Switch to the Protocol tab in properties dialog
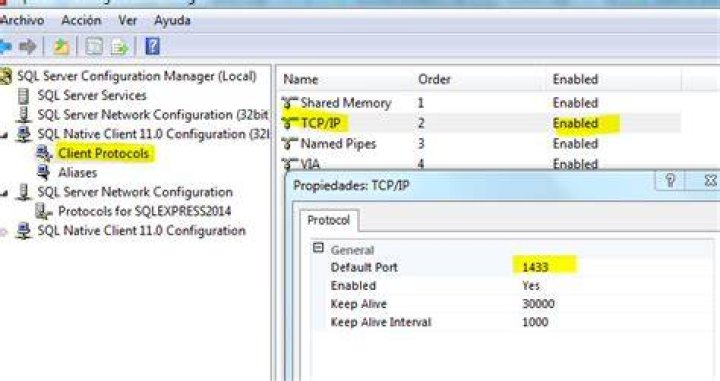The image size is (720, 381). (x=329, y=220)
